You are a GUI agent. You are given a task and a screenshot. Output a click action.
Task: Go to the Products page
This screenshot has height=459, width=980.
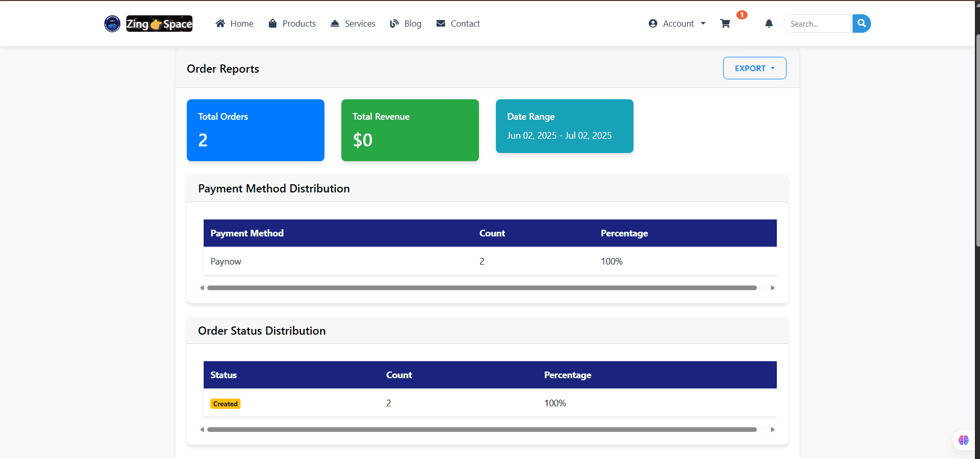point(292,24)
